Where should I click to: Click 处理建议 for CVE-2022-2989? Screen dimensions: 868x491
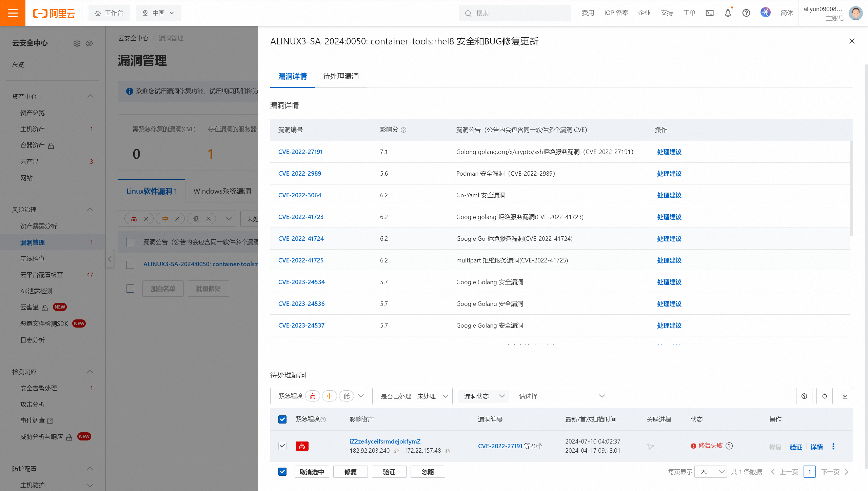coord(669,174)
